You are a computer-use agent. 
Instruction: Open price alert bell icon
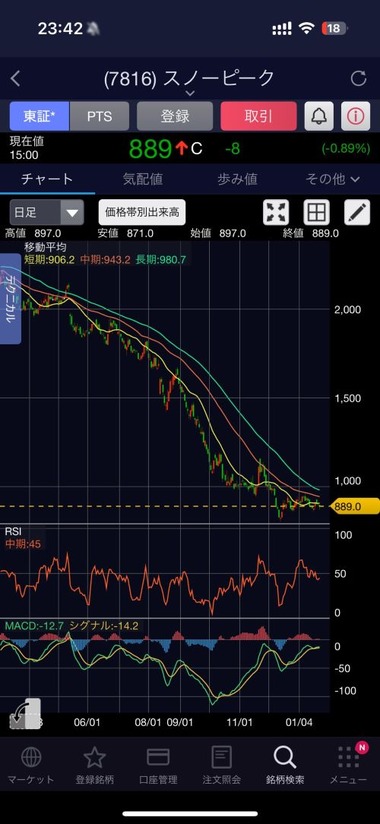[319, 116]
